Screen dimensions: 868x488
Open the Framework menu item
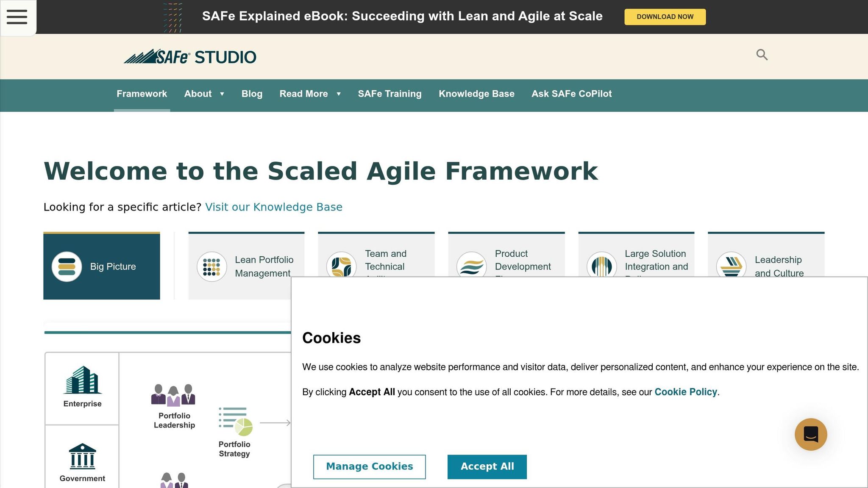tap(142, 94)
